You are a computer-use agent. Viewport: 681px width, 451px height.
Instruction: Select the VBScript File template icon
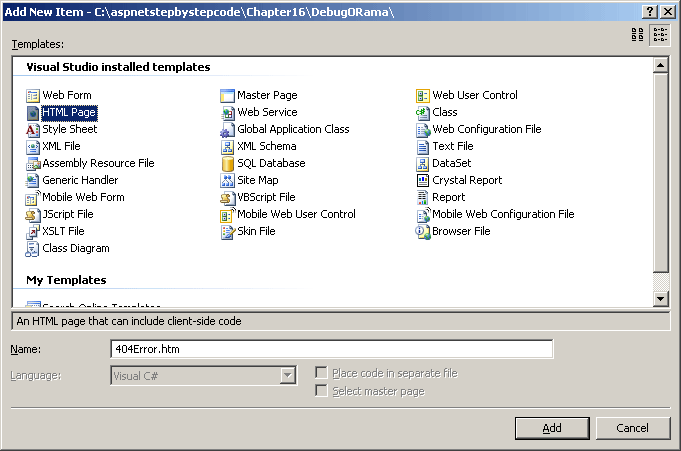pos(227,198)
